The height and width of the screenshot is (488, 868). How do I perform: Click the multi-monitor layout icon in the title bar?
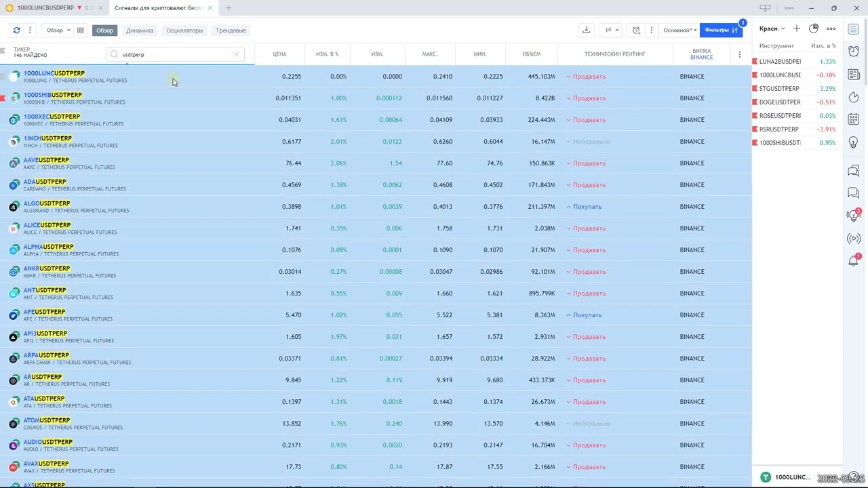point(765,8)
